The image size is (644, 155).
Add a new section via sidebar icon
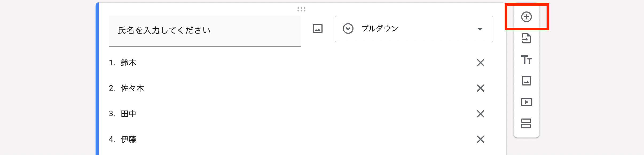click(x=526, y=123)
